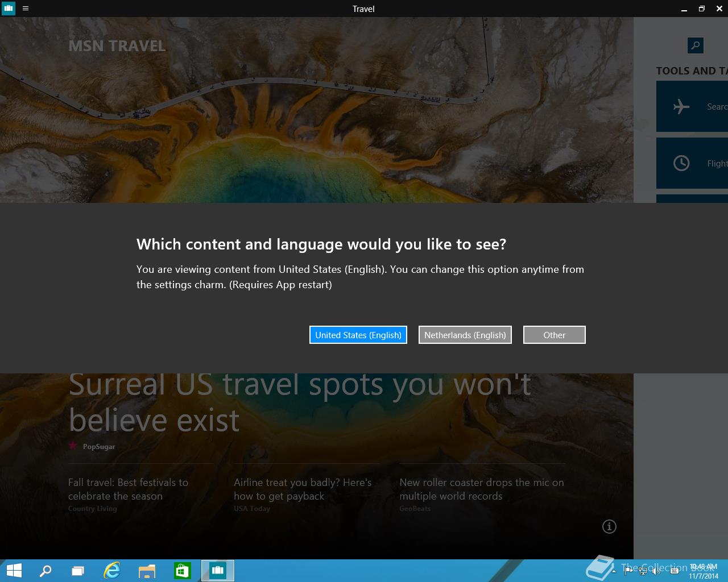728x582 pixels.
Task: Click the Country Living source label
Action: click(x=92, y=509)
